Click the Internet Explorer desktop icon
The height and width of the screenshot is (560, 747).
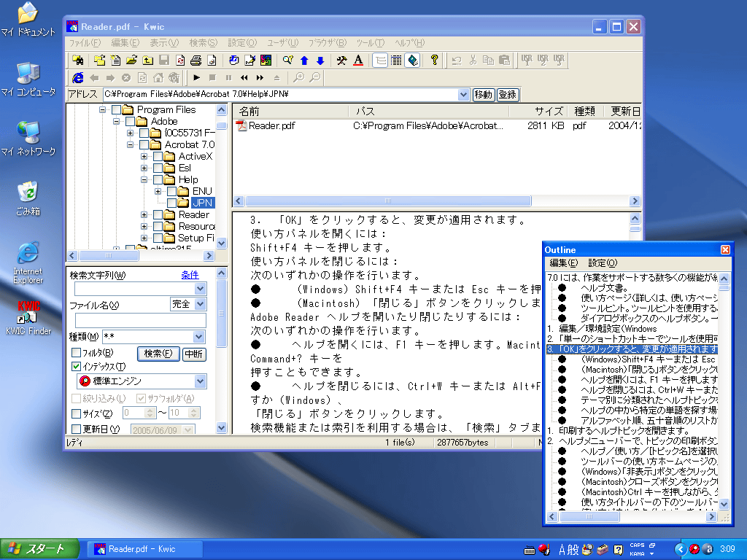coord(28,263)
